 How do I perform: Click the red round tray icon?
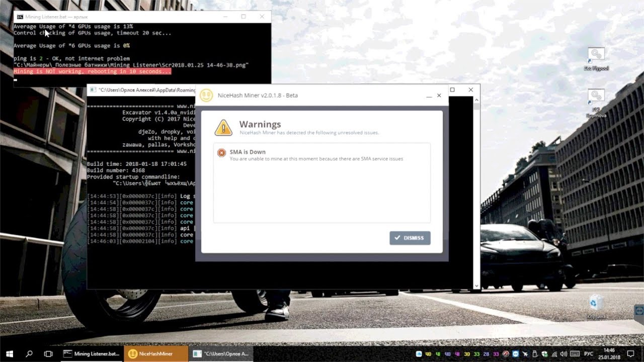[506, 354]
